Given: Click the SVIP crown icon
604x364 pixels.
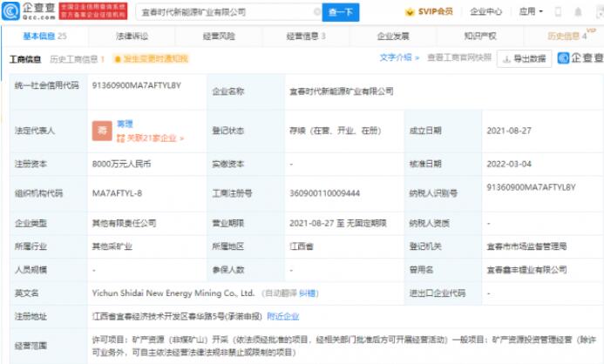Looking at the screenshot, I should pos(410,12).
